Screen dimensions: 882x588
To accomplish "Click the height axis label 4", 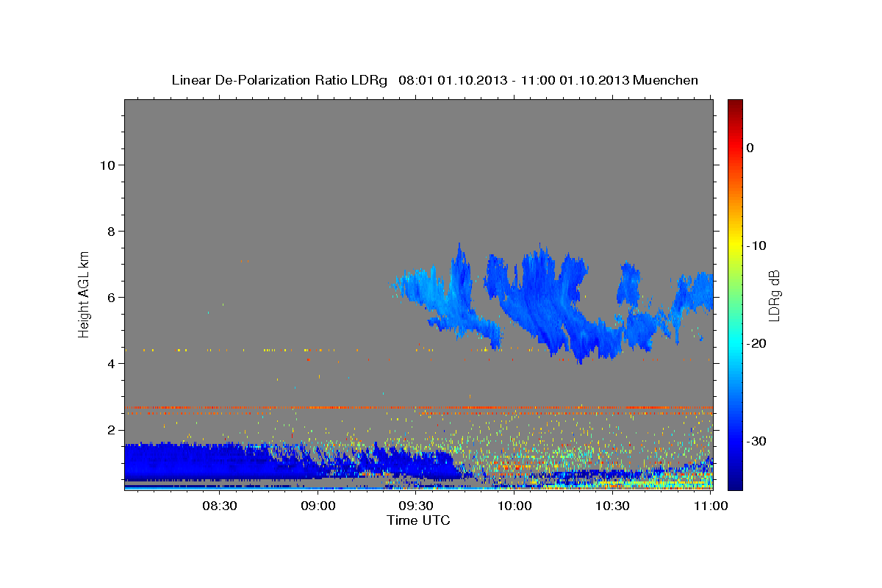I will pyautogui.click(x=111, y=363).
